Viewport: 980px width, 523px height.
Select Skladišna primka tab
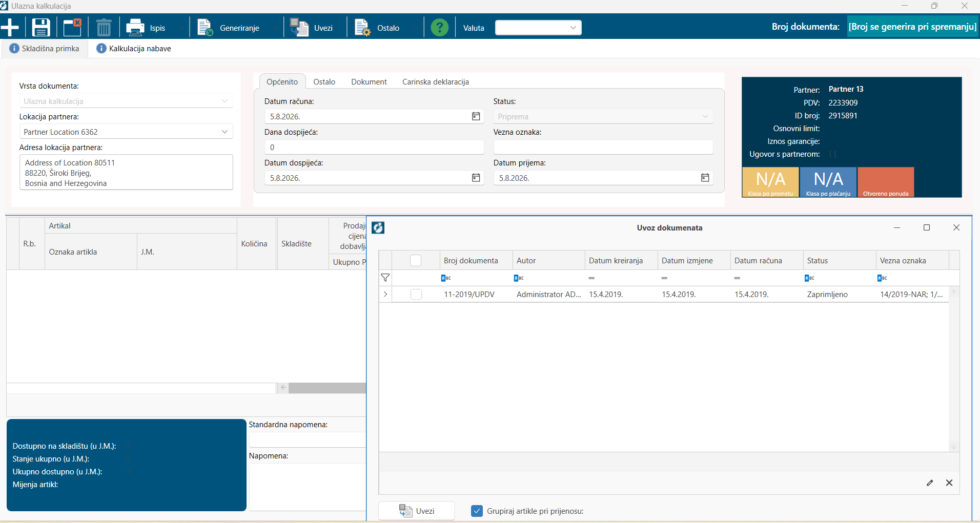point(45,49)
